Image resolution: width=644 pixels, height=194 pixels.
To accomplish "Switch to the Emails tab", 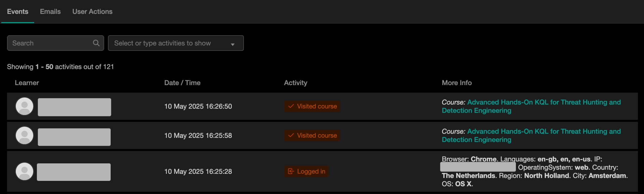I will coord(50,11).
